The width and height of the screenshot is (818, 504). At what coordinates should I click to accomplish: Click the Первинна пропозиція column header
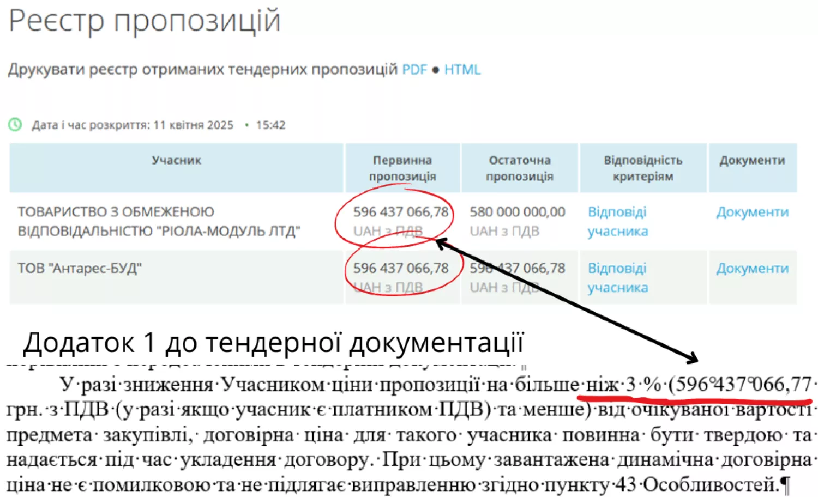(x=402, y=168)
